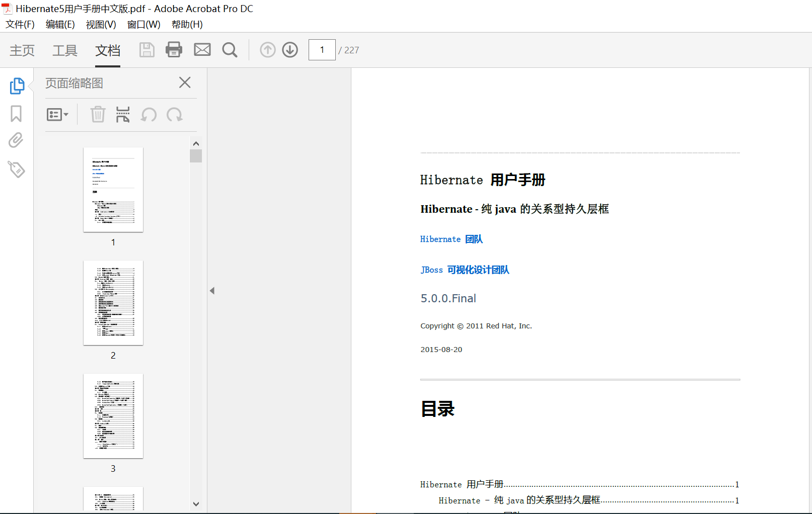The height and width of the screenshot is (514, 812).
Task: Open the search magnifier tool
Action: pyautogui.click(x=230, y=50)
